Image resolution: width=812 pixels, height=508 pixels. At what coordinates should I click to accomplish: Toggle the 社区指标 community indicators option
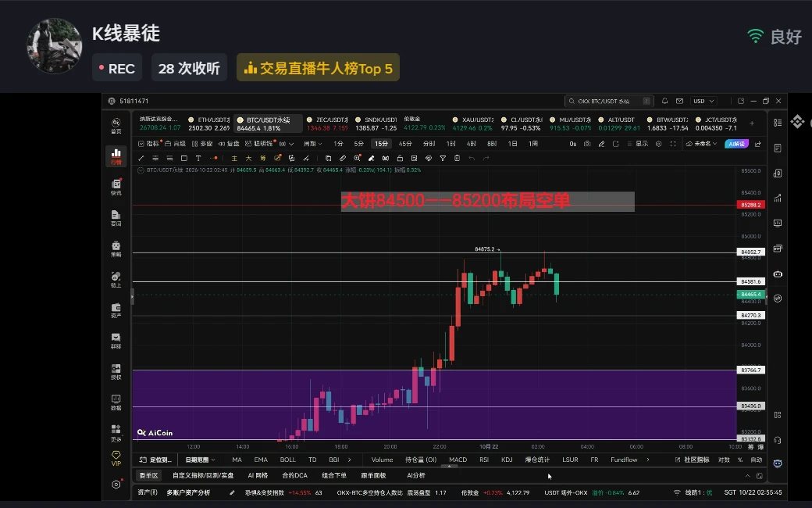(x=693, y=460)
